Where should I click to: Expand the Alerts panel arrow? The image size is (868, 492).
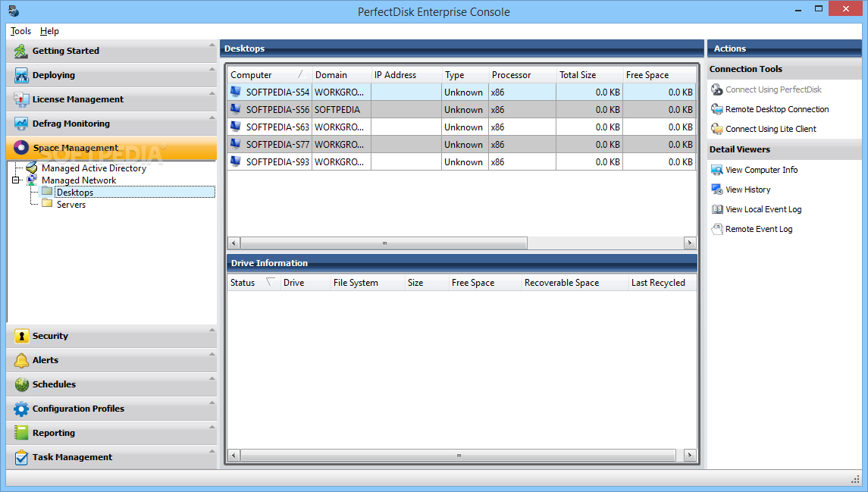[212, 354]
